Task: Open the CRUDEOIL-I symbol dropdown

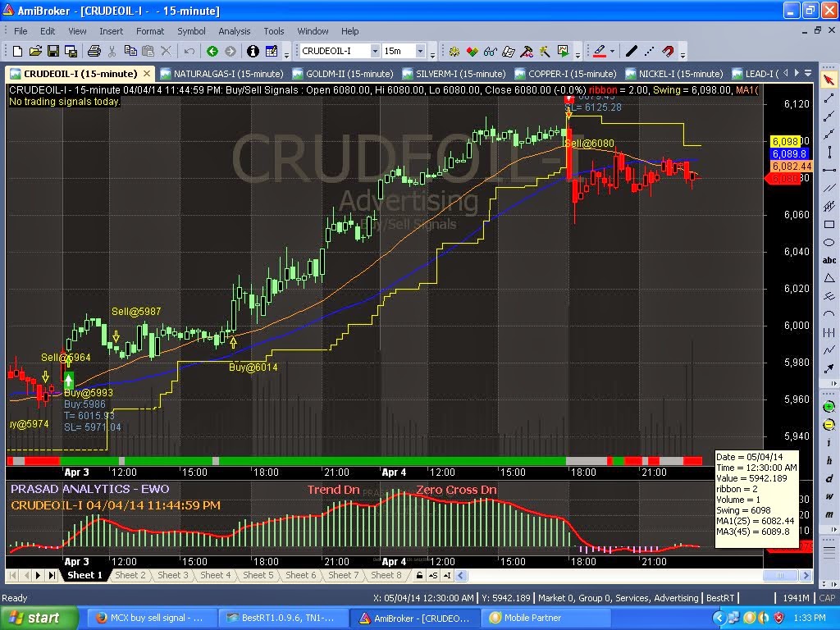Action: tap(377, 51)
